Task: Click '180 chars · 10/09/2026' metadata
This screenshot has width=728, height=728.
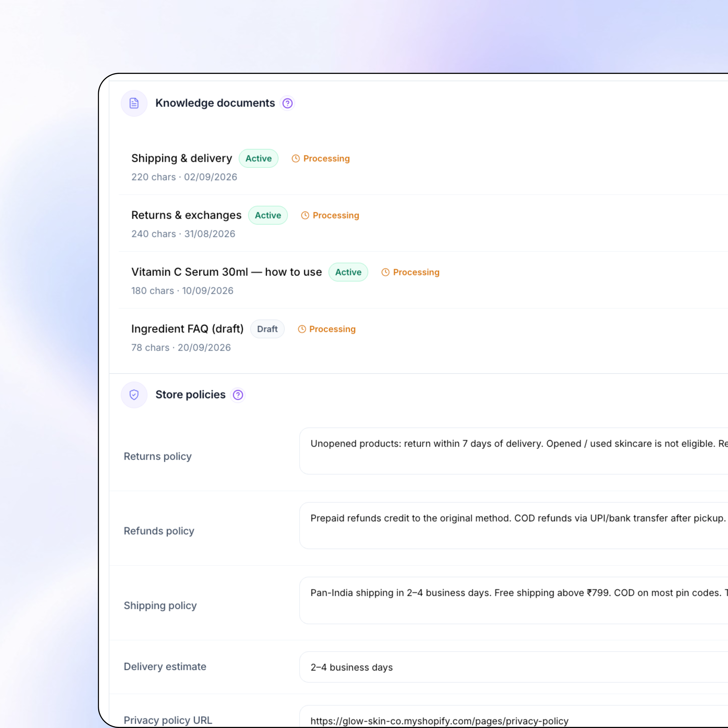Action: point(182,291)
